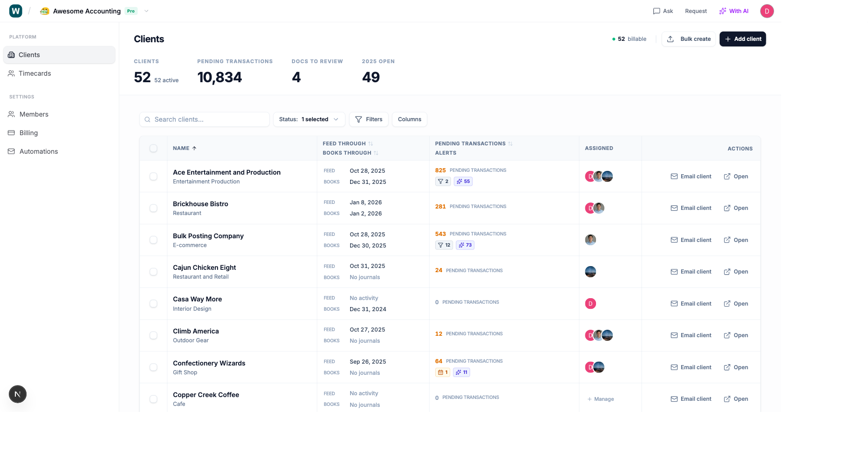Click Manage assignees for Copper Creek Coffee
Viewport: 868px width, 457px height.
pos(601,399)
